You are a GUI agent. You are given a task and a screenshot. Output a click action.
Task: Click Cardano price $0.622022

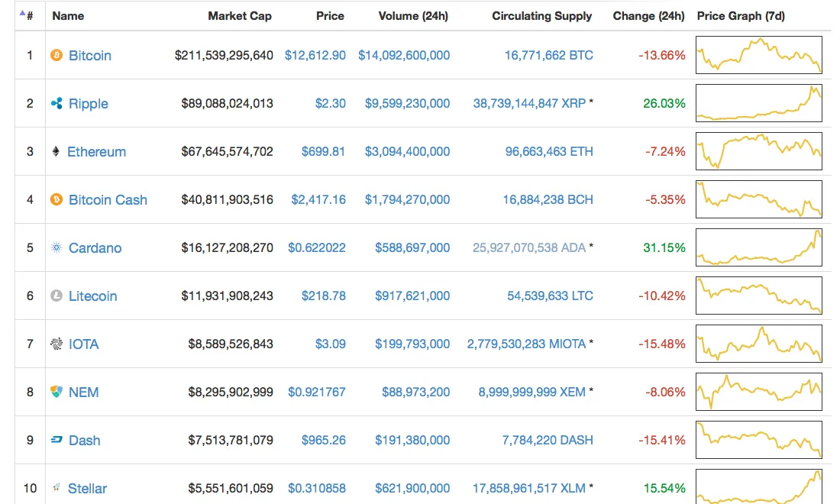(317, 248)
